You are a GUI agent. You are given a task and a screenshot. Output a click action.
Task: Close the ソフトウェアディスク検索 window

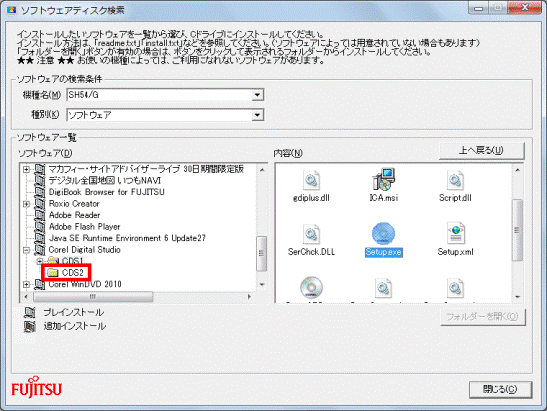[x=525, y=7]
